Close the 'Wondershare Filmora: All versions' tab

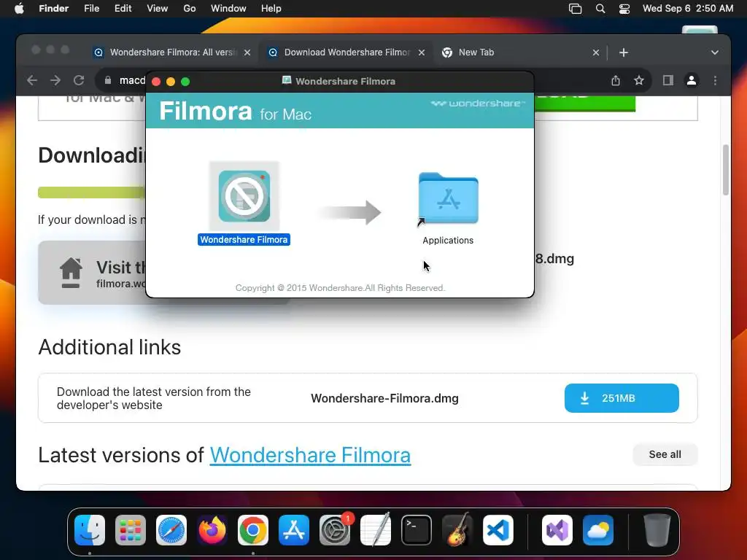click(247, 52)
